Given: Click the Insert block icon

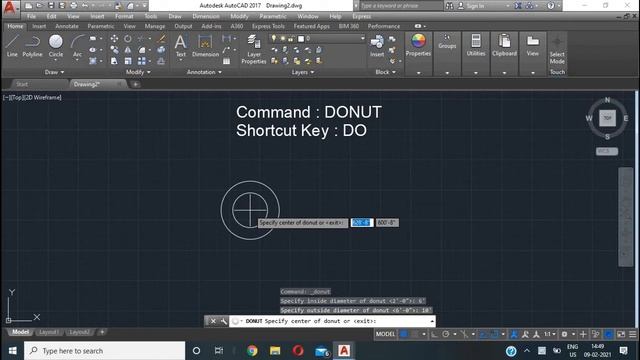Looking at the screenshot, I should pyautogui.click(x=377, y=46).
